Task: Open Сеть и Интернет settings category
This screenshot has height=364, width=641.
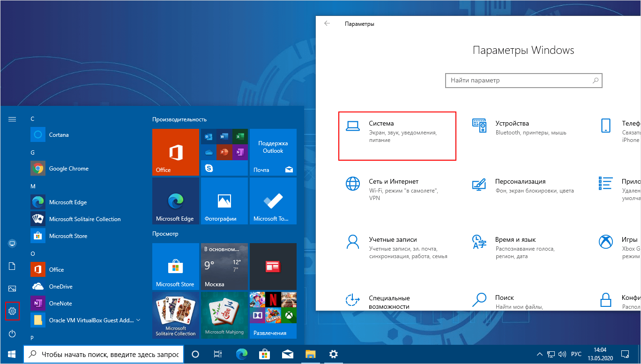Action: pyautogui.click(x=397, y=189)
